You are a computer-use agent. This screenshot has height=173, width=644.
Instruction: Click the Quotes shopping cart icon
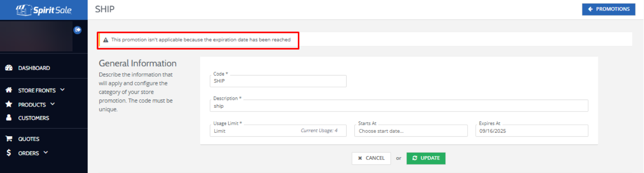click(x=9, y=139)
